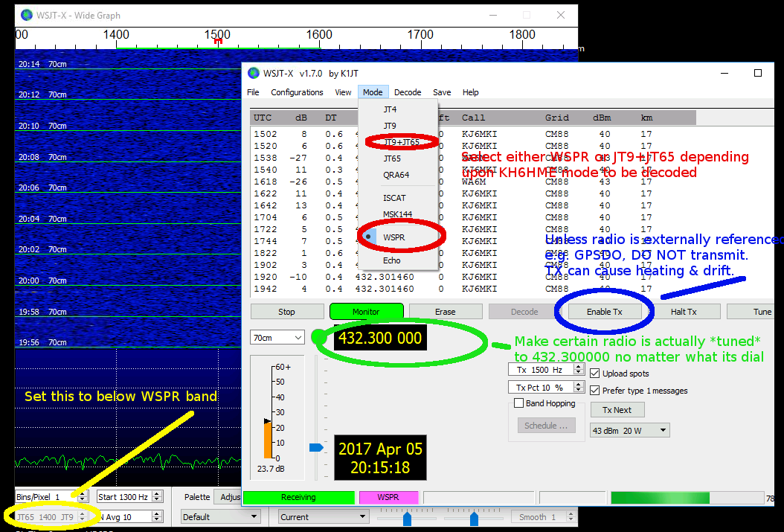
Task: Enable the Band Hopping checkbox
Action: (518, 403)
